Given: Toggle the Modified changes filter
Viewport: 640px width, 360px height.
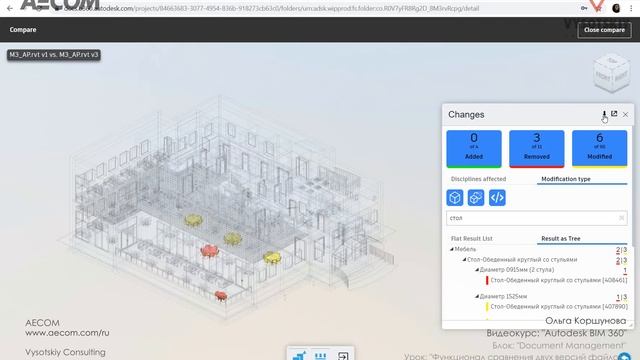Looking at the screenshot, I should (600, 149).
